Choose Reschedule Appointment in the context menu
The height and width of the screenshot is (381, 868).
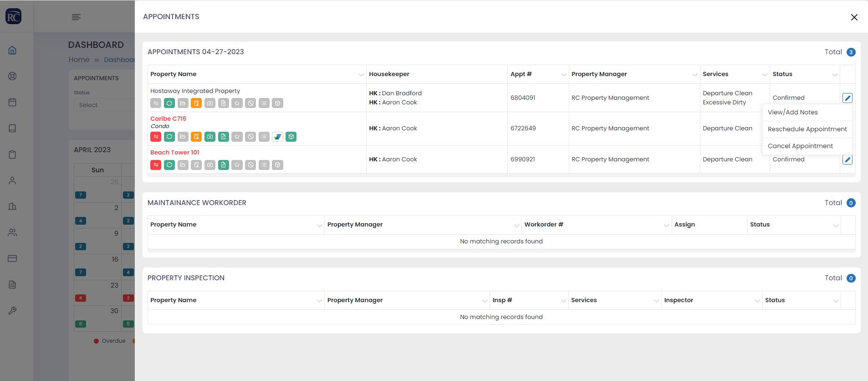click(807, 129)
